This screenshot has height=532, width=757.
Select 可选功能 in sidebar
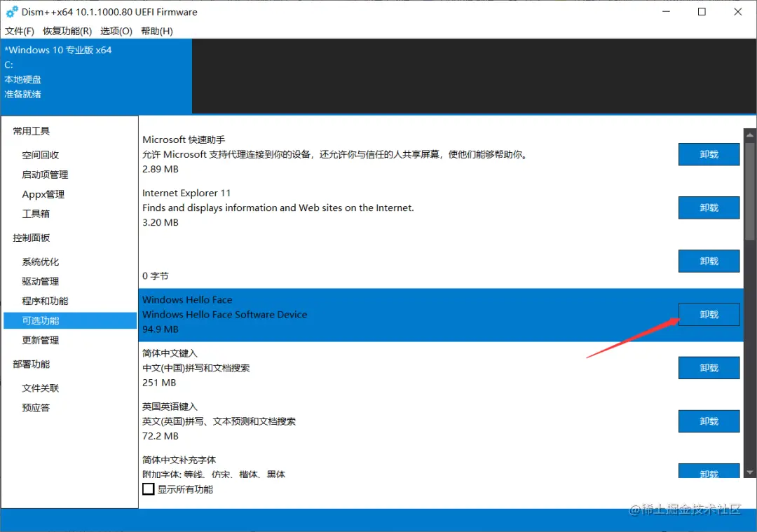tap(70, 320)
